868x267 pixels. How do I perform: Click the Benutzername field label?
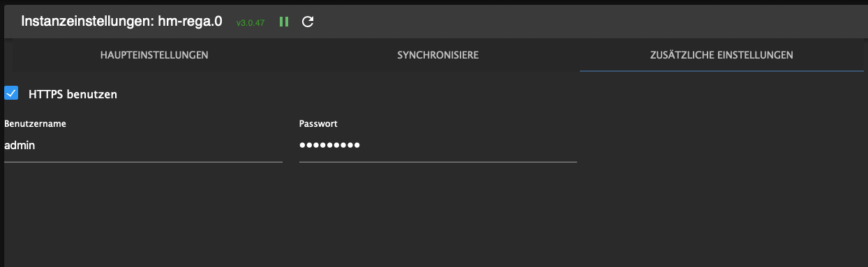click(x=36, y=123)
